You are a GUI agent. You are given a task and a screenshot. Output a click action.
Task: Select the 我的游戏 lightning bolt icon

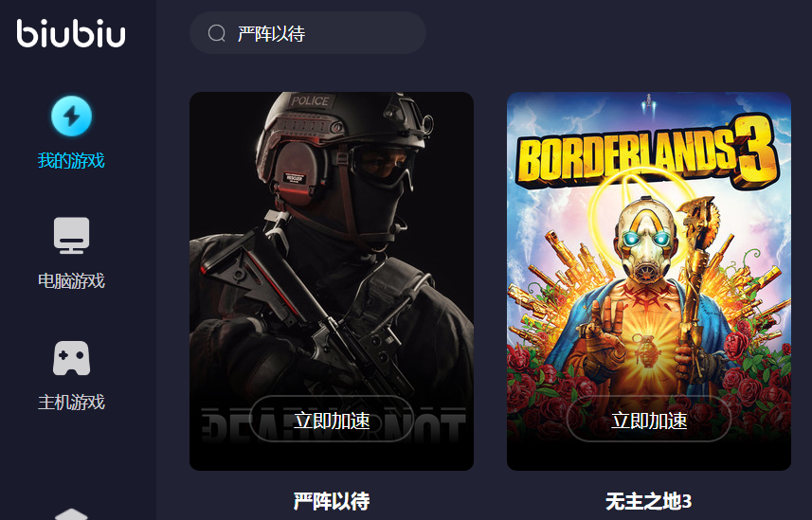pyautogui.click(x=71, y=116)
